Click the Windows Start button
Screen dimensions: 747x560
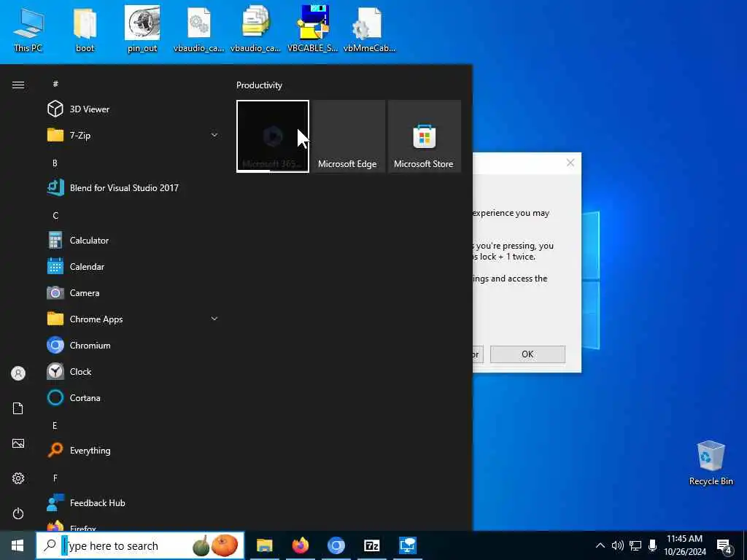coord(18,545)
